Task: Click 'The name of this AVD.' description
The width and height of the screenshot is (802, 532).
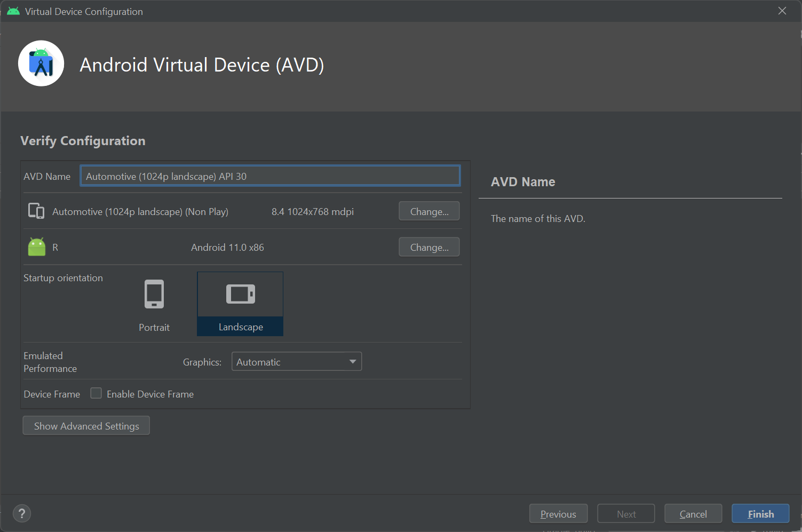Action: (538, 219)
